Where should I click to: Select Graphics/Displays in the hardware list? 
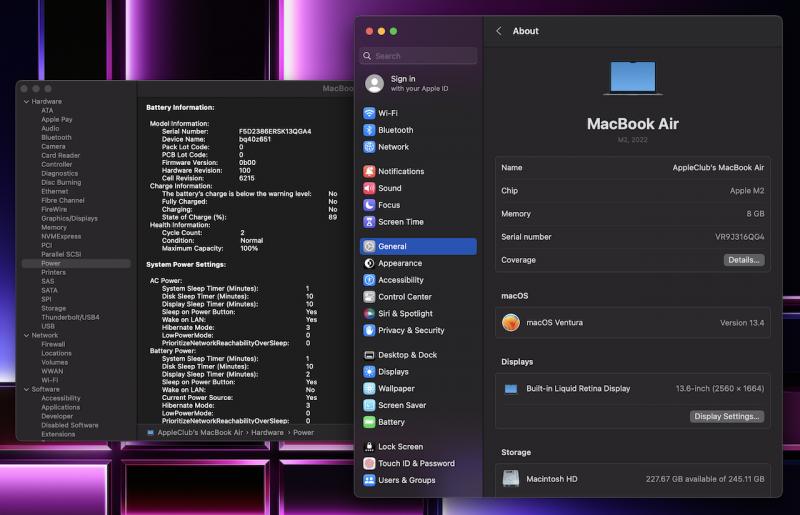point(69,218)
